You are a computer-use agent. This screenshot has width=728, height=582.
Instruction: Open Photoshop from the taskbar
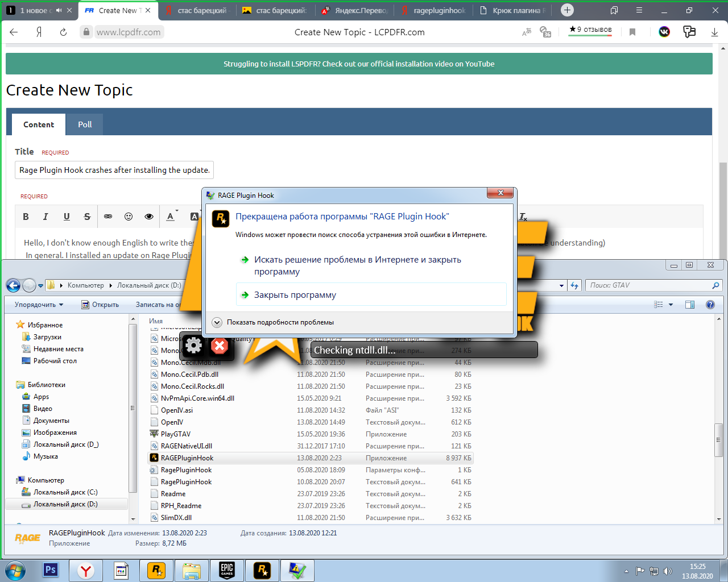[51, 570]
